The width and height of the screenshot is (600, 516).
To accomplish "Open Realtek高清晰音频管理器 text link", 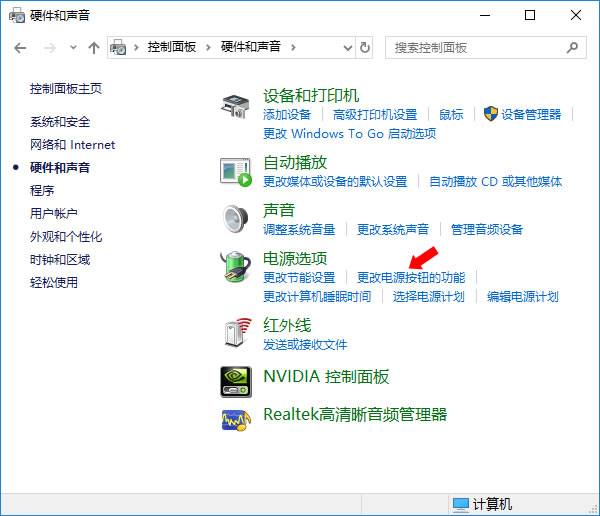I will click(x=355, y=415).
